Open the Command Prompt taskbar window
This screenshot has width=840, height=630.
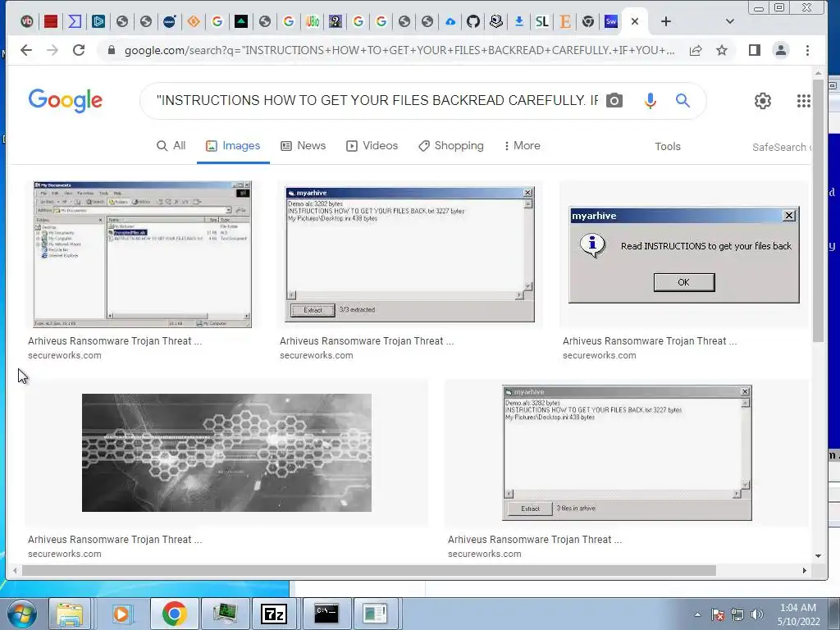326,614
